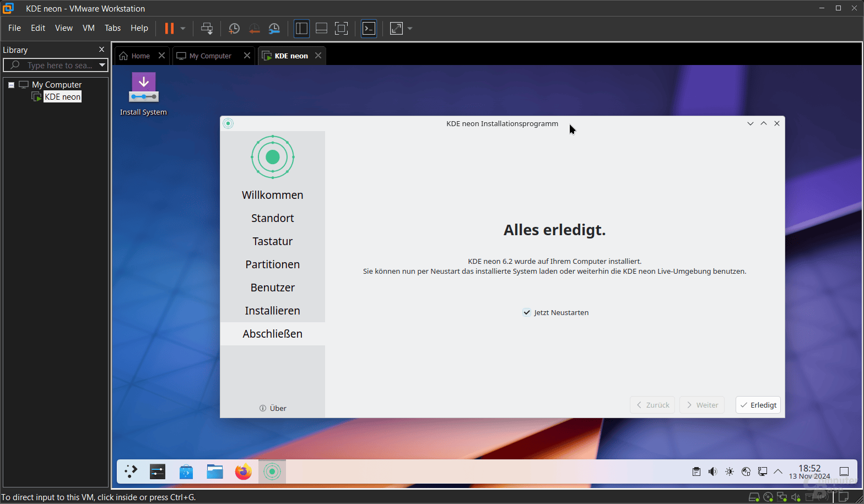The image size is (864, 504).
Task: Expand hidden system tray icons
Action: [x=778, y=472]
